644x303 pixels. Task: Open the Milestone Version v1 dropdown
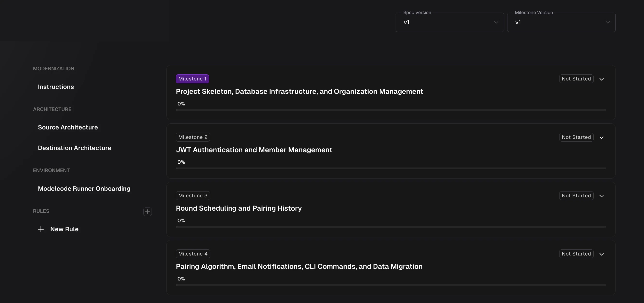point(608,22)
